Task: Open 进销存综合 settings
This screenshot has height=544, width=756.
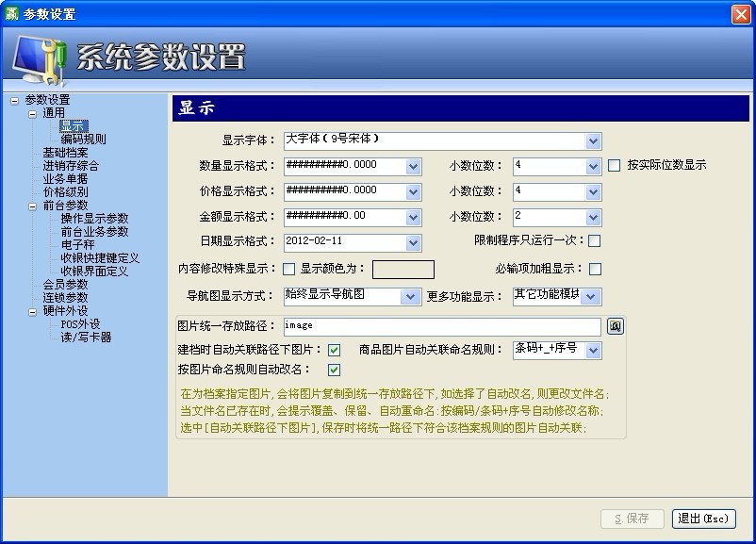Action: pos(71,166)
